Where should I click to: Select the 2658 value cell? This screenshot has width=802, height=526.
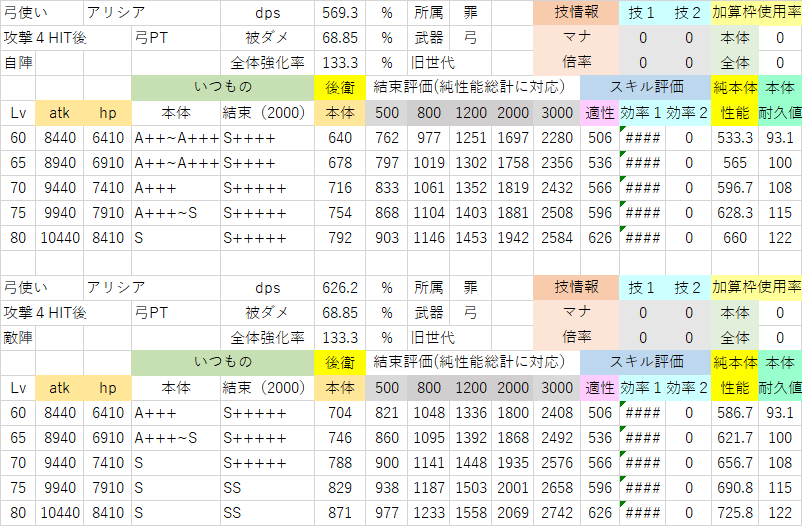click(x=557, y=488)
